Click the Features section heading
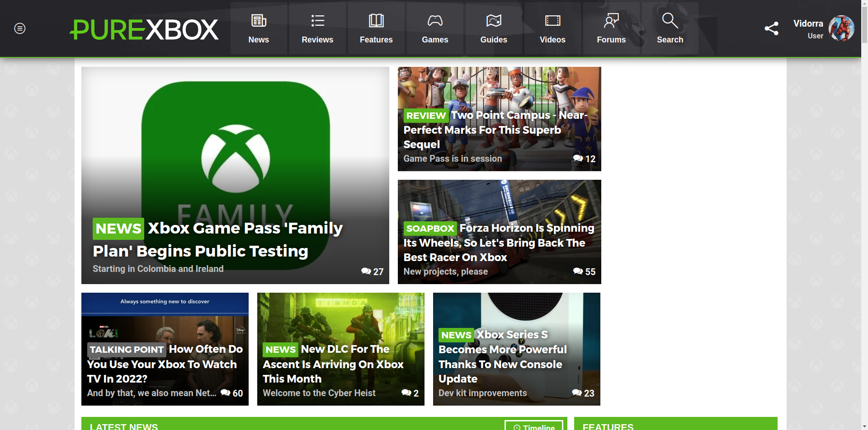The height and width of the screenshot is (430, 868). tap(608, 426)
